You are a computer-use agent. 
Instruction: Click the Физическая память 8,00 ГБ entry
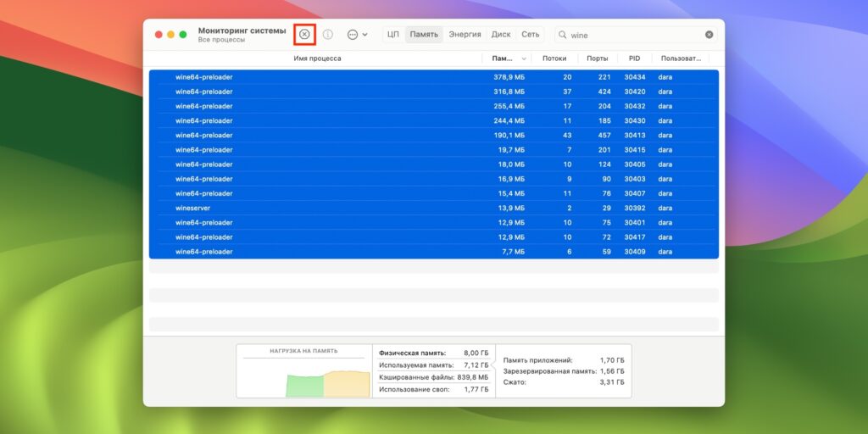(x=433, y=353)
